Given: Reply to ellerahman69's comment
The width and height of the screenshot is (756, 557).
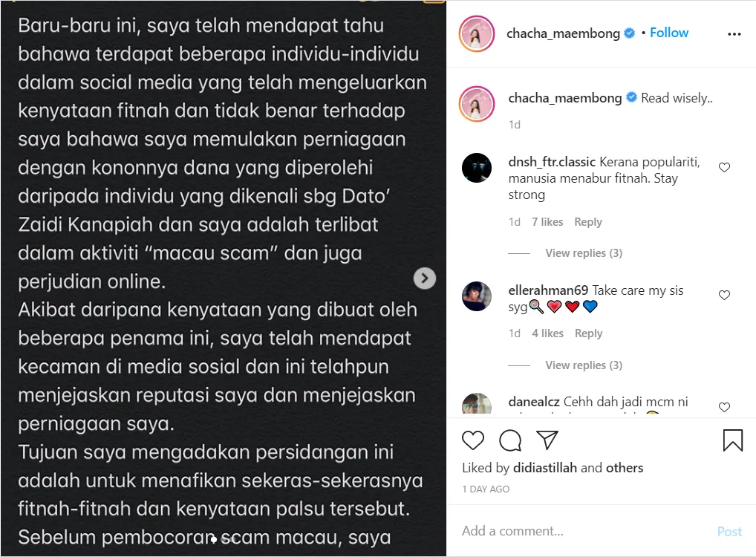Looking at the screenshot, I should click(588, 333).
